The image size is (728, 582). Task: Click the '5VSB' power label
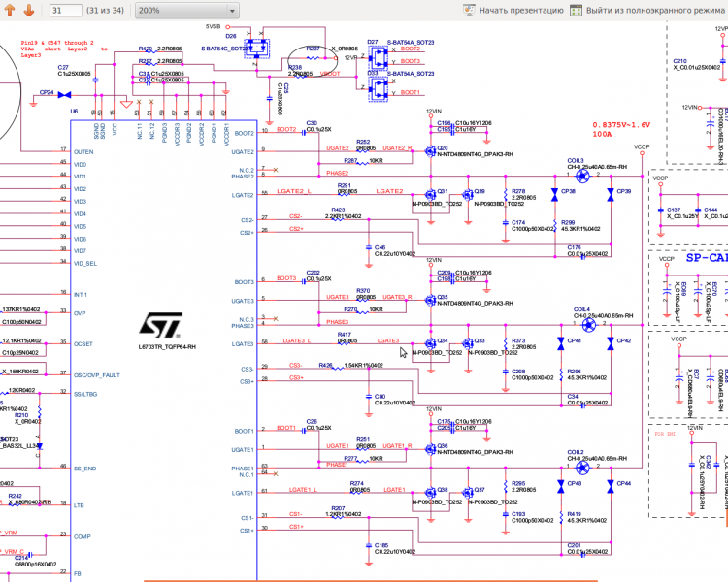tap(214, 26)
